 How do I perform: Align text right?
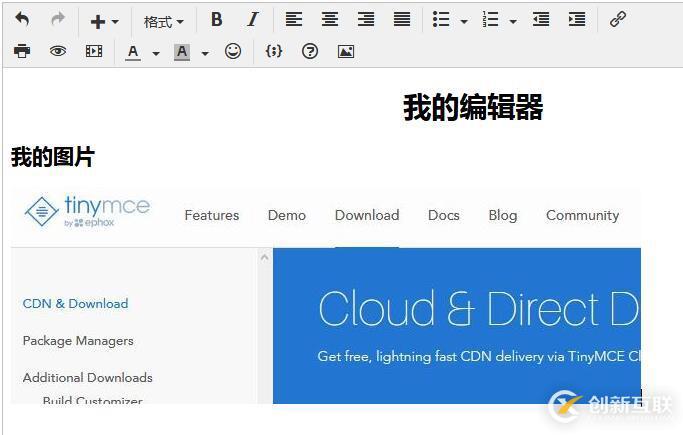coord(366,20)
